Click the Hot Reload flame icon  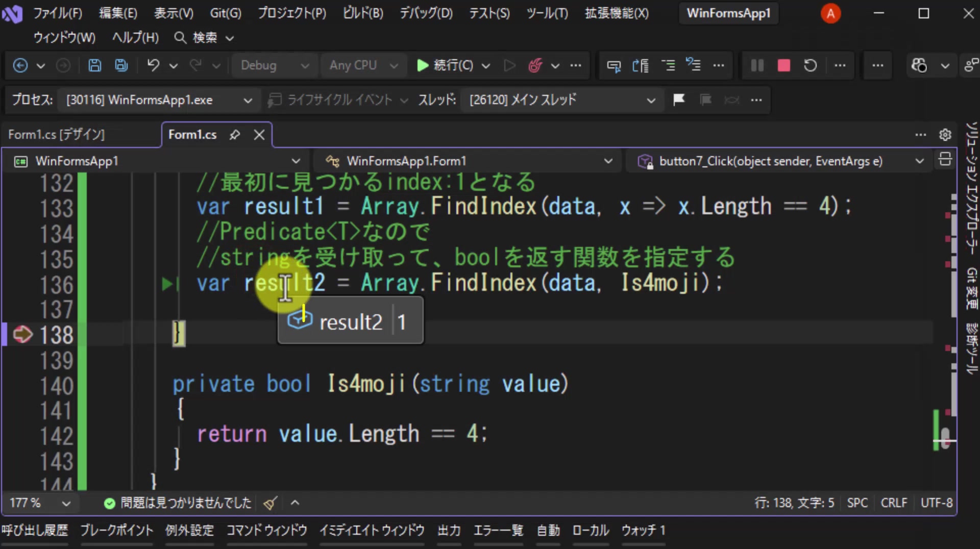pyautogui.click(x=535, y=65)
